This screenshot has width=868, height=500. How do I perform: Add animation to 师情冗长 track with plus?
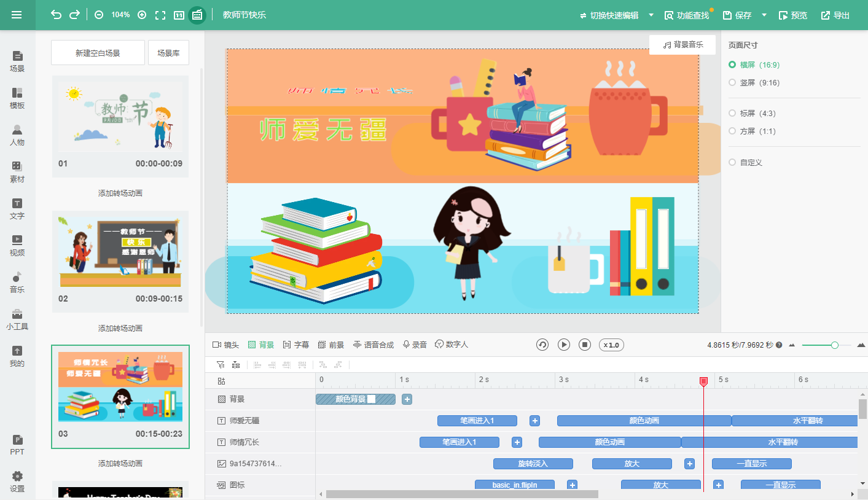point(517,442)
